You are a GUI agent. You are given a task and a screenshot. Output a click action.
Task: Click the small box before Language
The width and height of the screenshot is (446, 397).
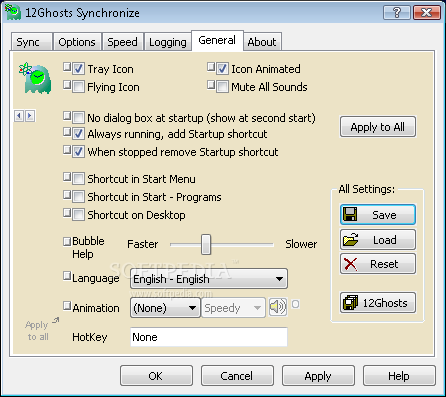tap(67, 276)
